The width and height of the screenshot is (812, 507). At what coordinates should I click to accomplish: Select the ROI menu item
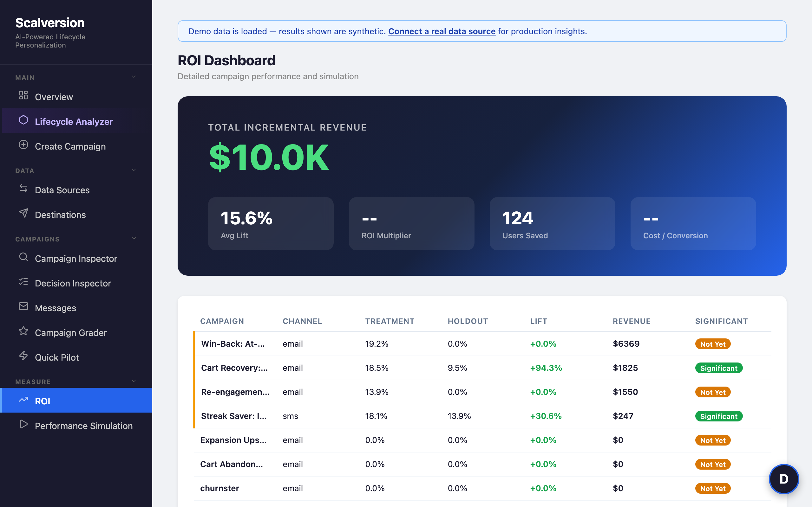[43, 401]
